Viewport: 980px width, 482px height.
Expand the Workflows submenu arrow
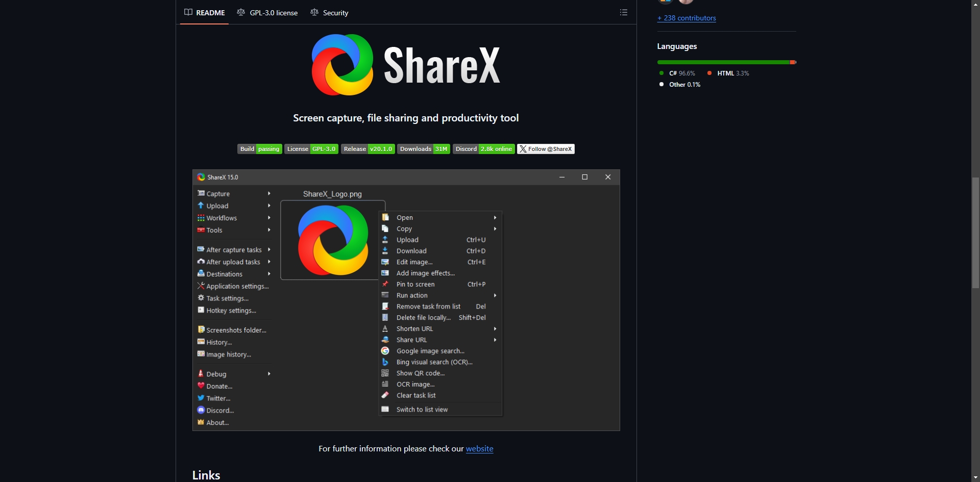coord(269,218)
